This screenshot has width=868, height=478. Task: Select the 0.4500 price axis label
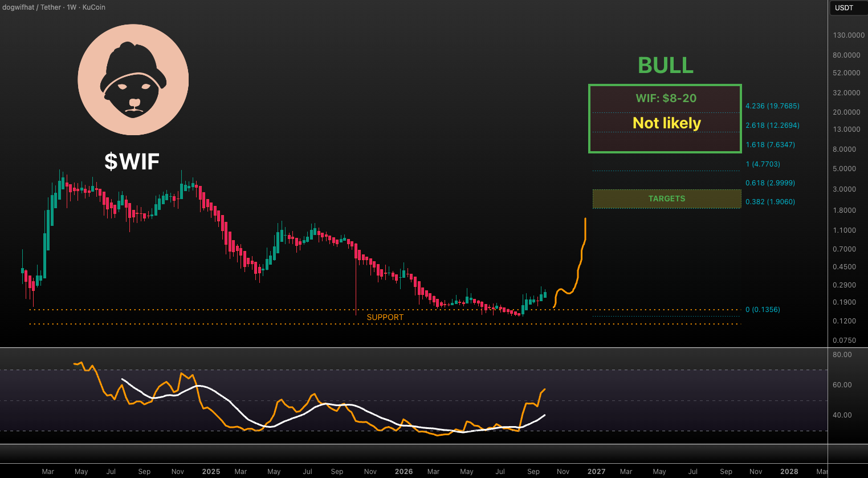(x=844, y=267)
